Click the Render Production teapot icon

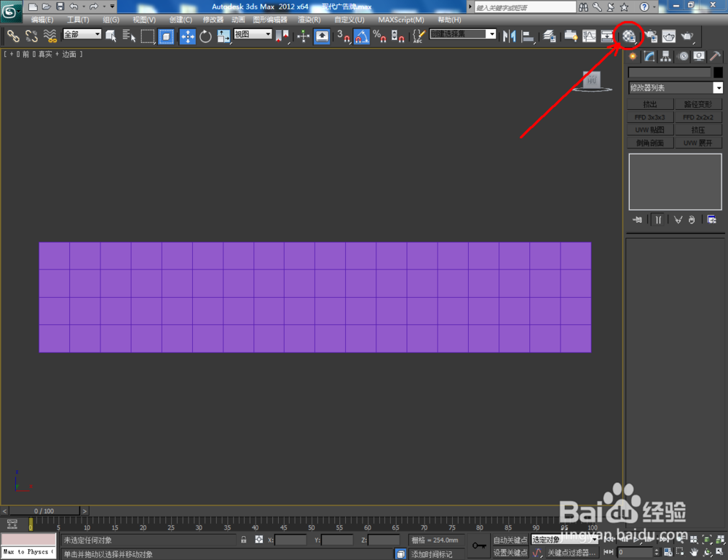pos(687,36)
